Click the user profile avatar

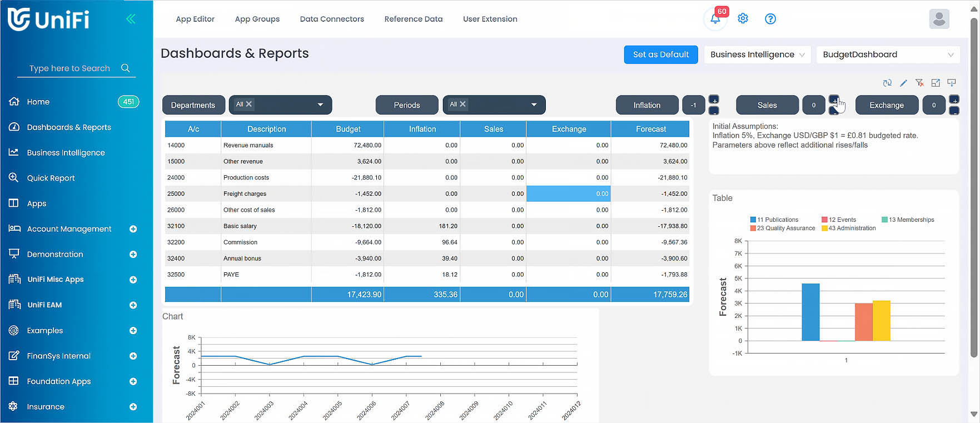point(939,19)
